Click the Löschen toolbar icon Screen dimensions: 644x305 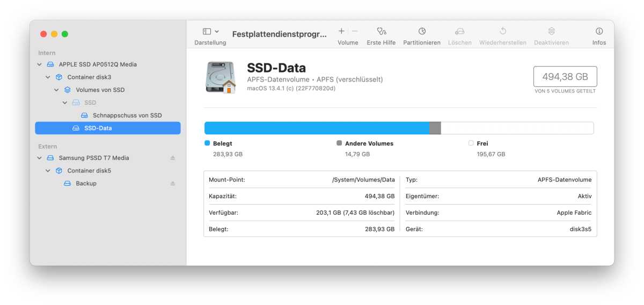click(460, 31)
